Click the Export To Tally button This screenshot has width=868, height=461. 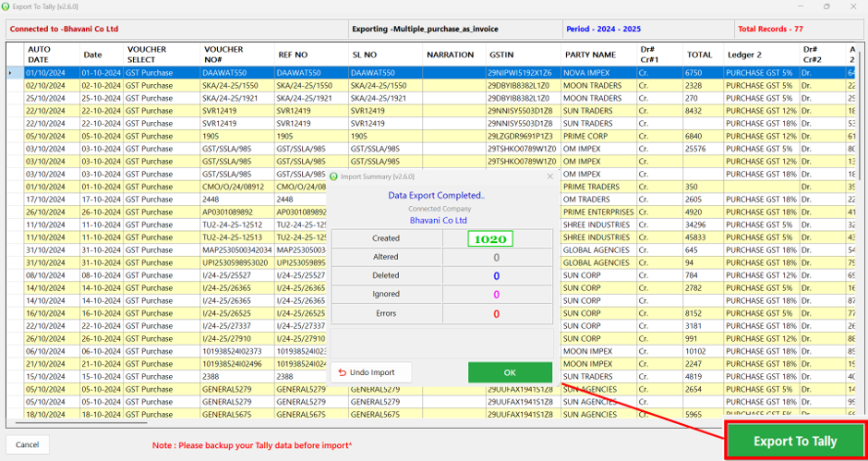click(x=795, y=441)
